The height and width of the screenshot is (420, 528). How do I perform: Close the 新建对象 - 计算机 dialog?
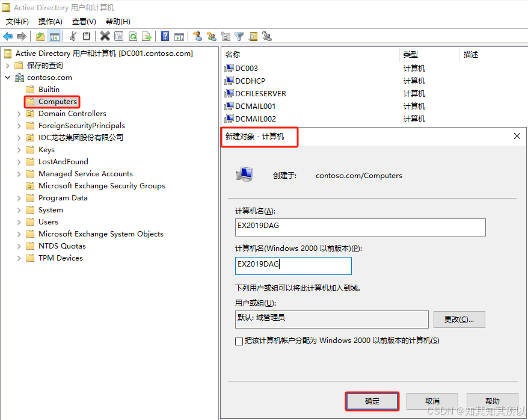[x=517, y=136]
